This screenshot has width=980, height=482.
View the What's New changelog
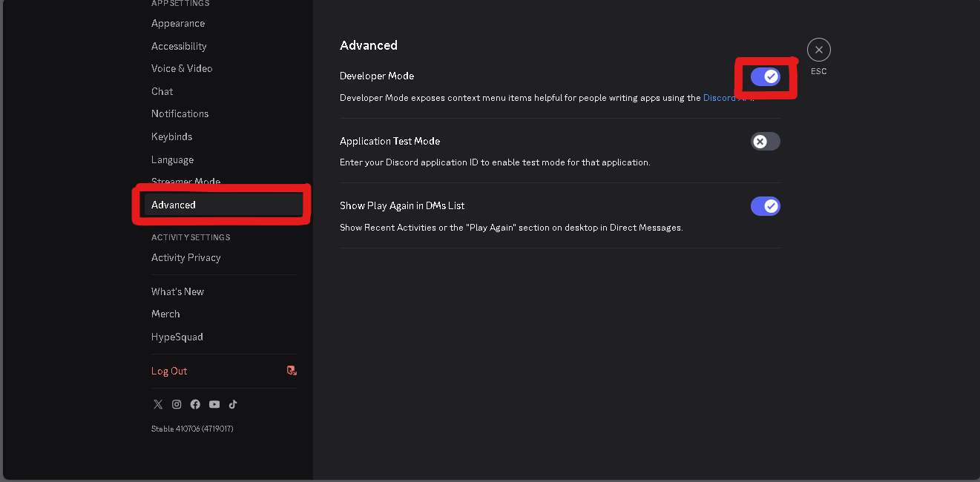(x=177, y=291)
